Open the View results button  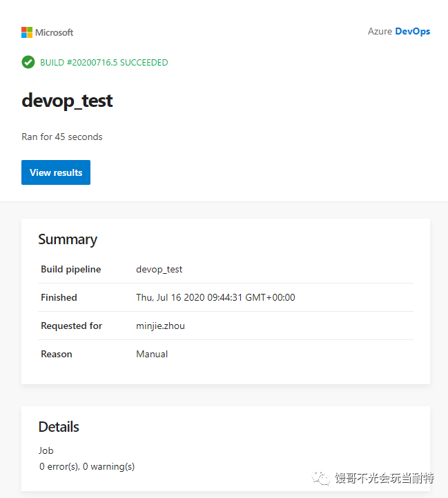pos(56,172)
